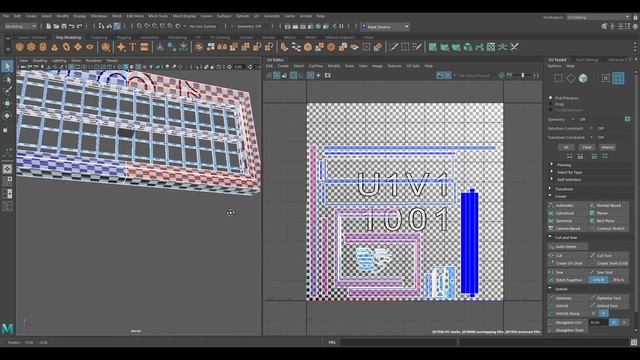Viewport: 640px width, 360px height.
Task: Click the Straighten Shell button
Action: point(568,330)
